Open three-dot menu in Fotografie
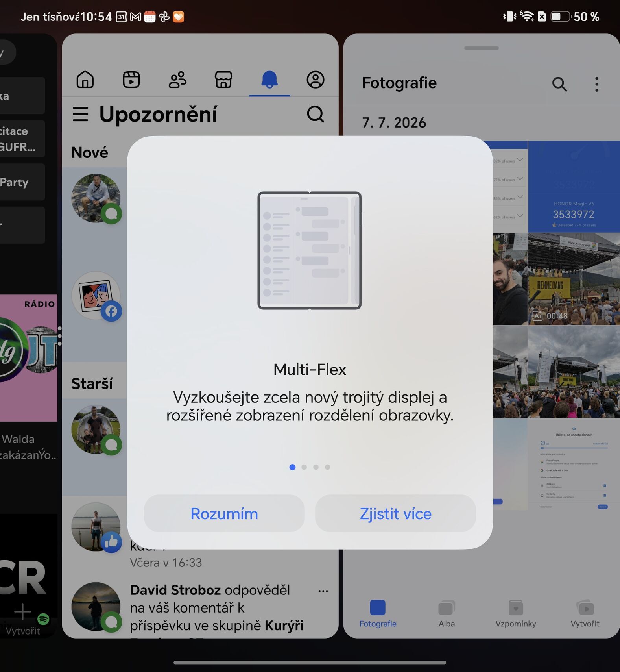Screen dimensions: 620x672 coord(597,84)
